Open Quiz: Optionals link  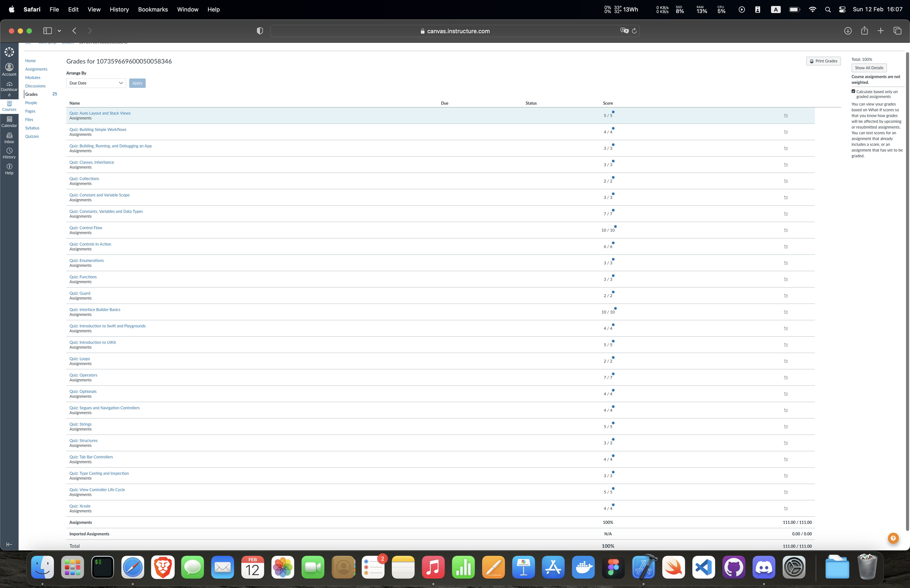coord(83,391)
